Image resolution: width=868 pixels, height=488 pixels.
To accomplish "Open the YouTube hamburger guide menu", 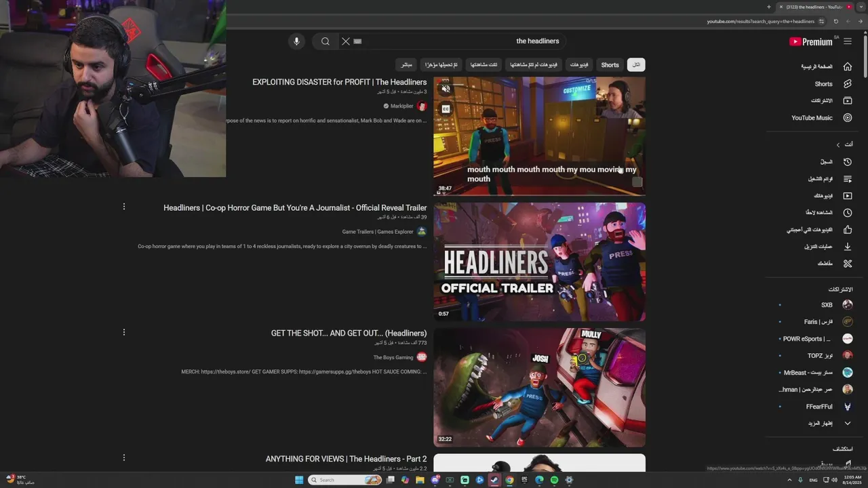I will tap(848, 41).
